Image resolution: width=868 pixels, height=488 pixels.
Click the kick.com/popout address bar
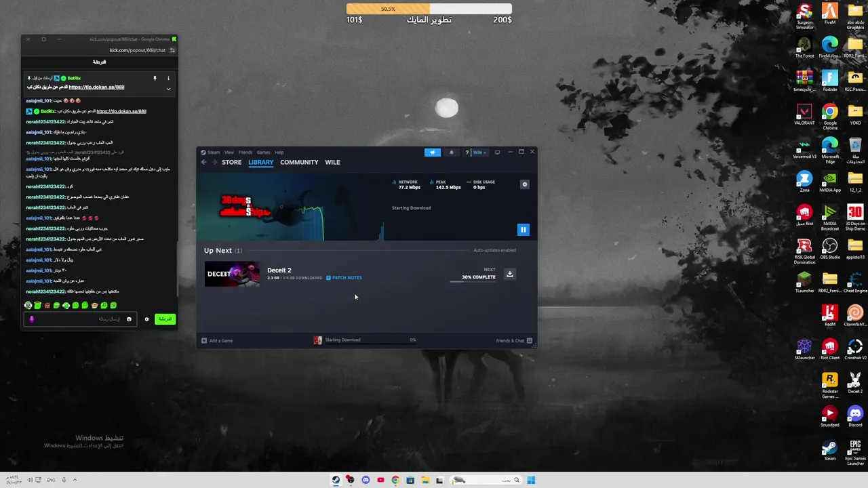[138, 50]
